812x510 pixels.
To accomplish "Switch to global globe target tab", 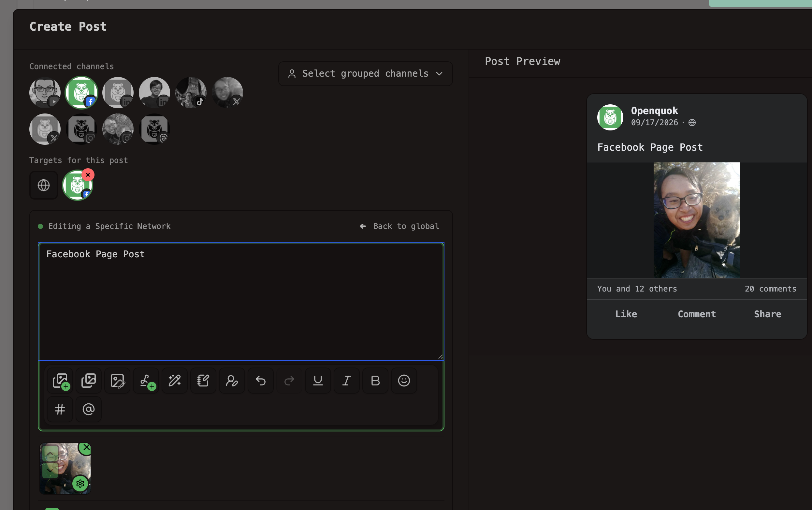I will 43,185.
